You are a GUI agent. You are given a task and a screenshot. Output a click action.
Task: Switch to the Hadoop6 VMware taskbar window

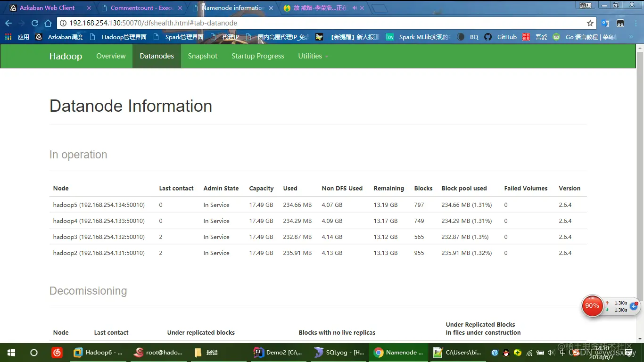tap(99, 353)
